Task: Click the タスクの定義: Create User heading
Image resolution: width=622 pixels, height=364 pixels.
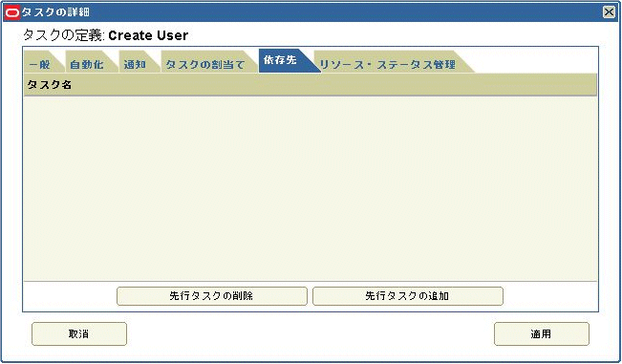Action: point(105,35)
